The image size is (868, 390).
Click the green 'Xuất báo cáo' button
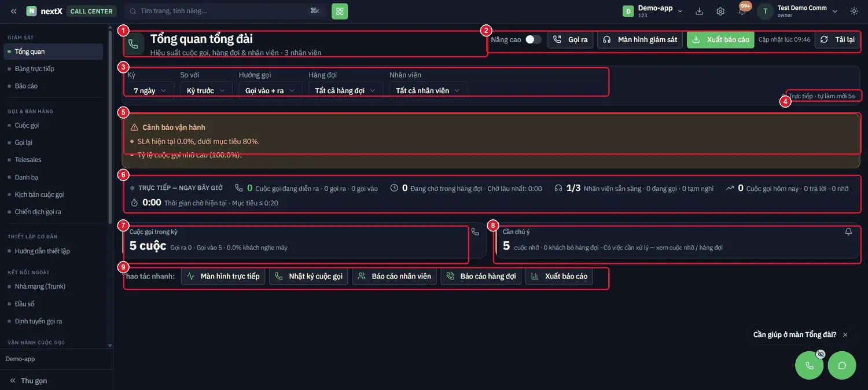(x=720, y=39)
